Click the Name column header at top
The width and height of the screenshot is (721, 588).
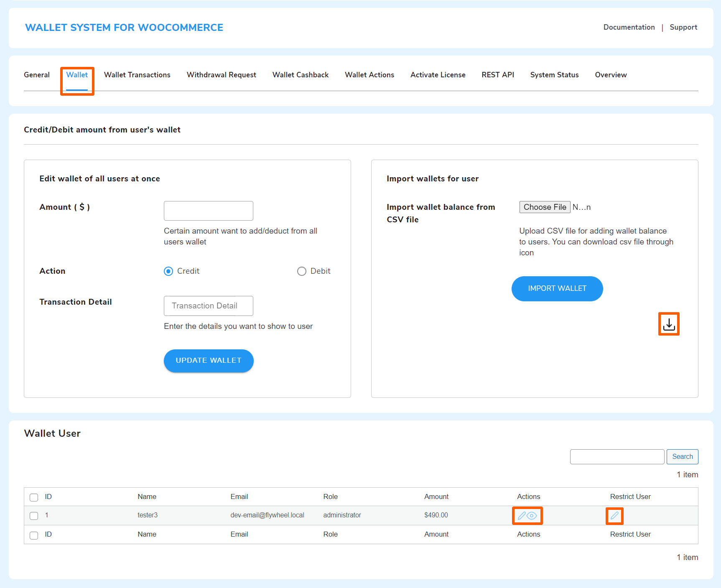click(x=147, y=496)
